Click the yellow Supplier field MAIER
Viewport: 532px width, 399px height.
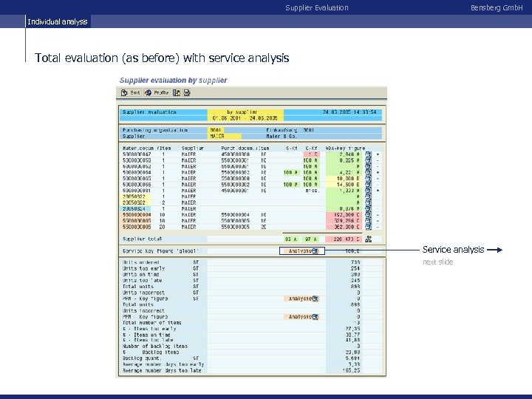pyautogui.click(x=225, y=137)
